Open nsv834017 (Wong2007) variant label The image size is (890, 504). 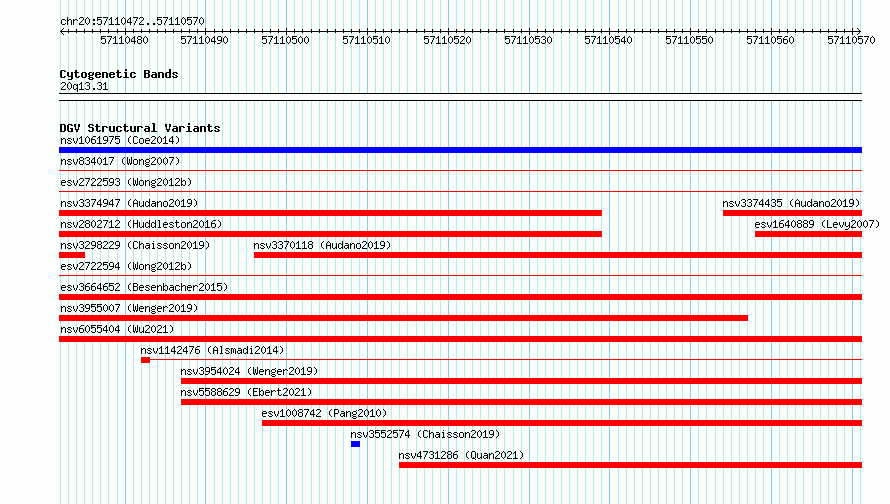(120, 161)
